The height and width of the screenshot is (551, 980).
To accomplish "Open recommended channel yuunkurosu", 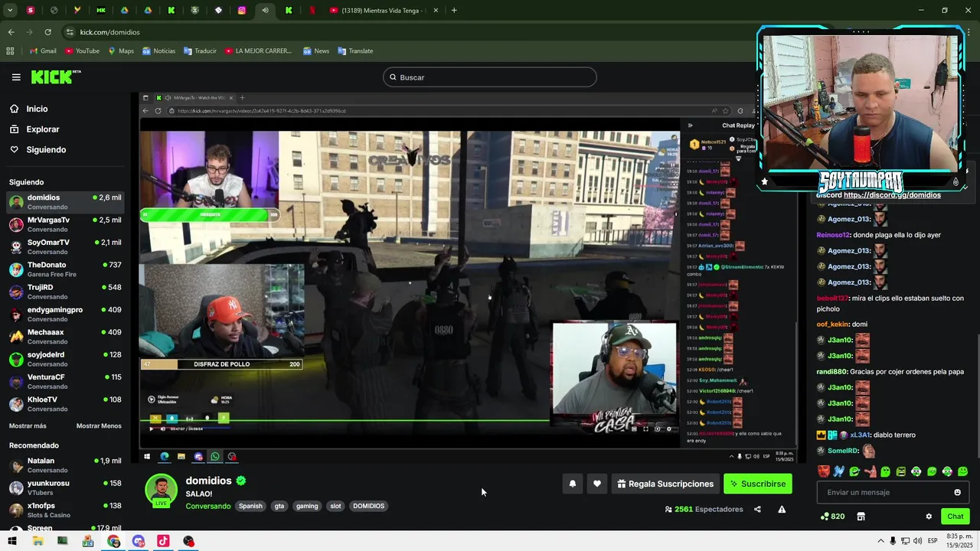I will click(65, 487).
